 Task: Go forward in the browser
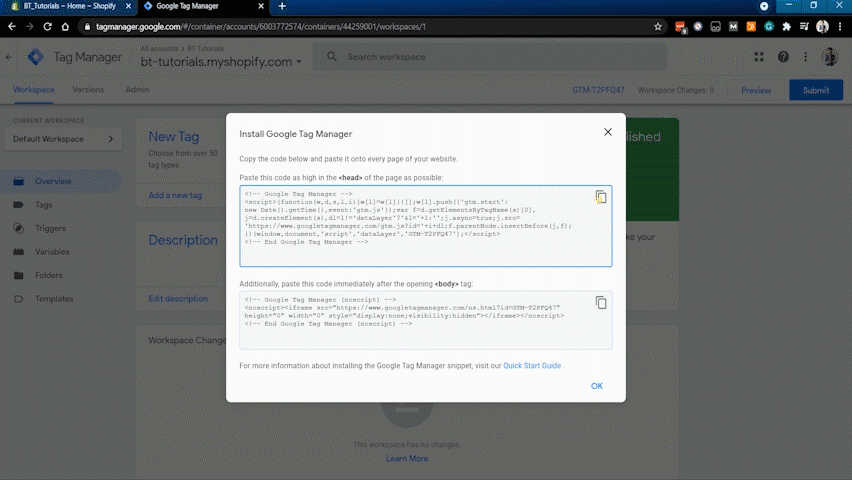pyautogui.click(x=29, y=27)
